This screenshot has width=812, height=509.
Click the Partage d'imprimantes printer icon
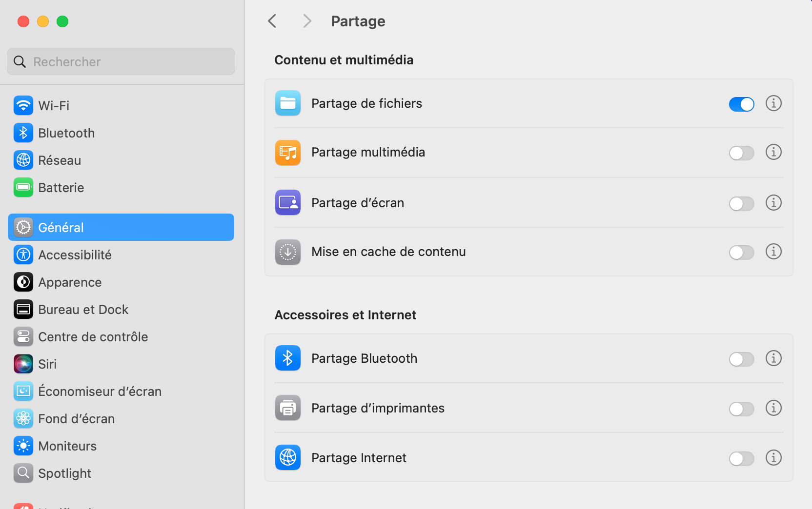pyautogui.click(x=288, y=408)
